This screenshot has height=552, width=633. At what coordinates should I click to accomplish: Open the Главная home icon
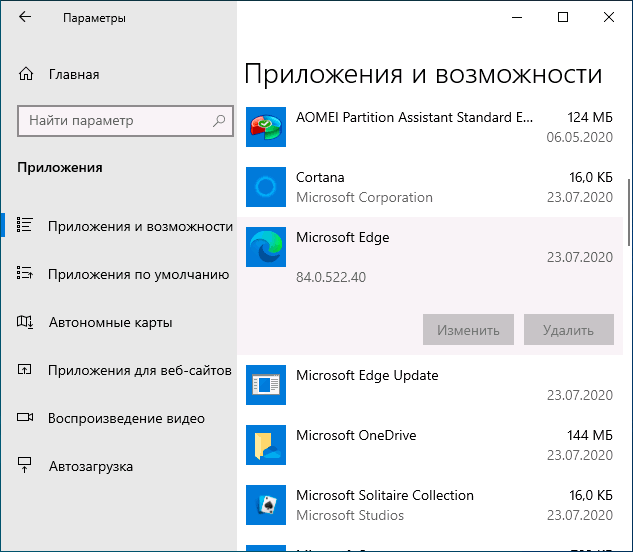pos(26,74)
